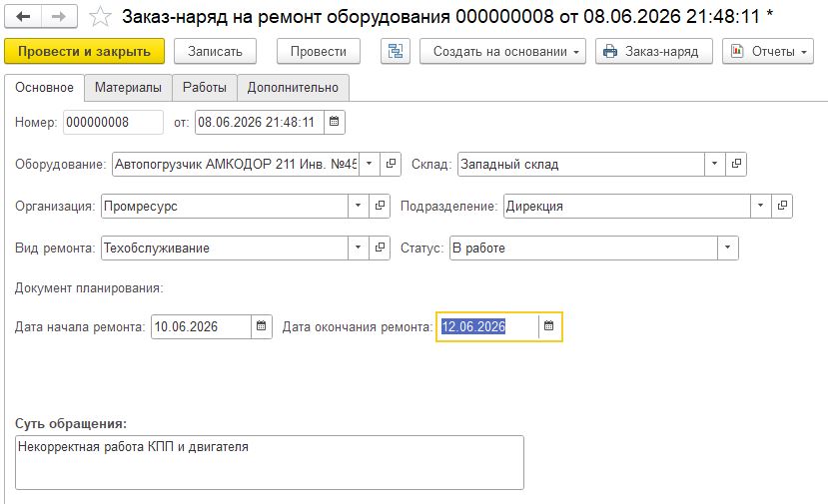This screenshot has height=504, width=828.
Task: Click Провести и закрыть button
Action: click(x=85, y=51)
